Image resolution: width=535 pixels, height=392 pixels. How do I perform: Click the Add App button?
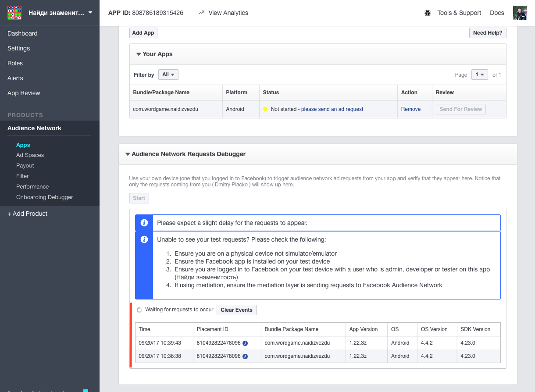tap(143, 33)
